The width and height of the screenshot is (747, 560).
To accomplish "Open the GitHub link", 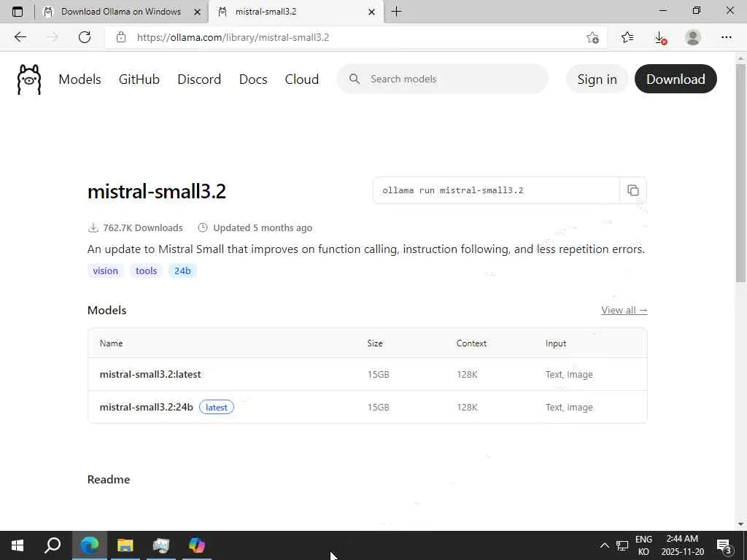I will point(139,79).
